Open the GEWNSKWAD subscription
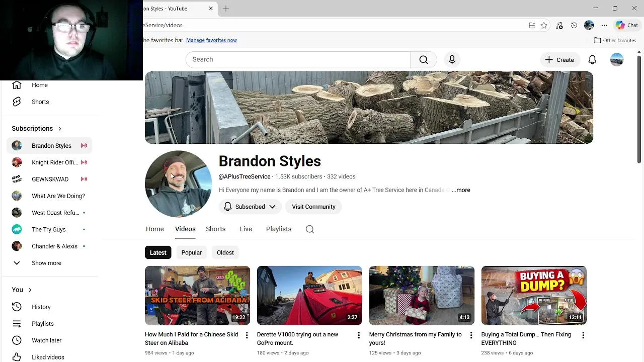This screenshot has height=362, width=644. (49, 179)
